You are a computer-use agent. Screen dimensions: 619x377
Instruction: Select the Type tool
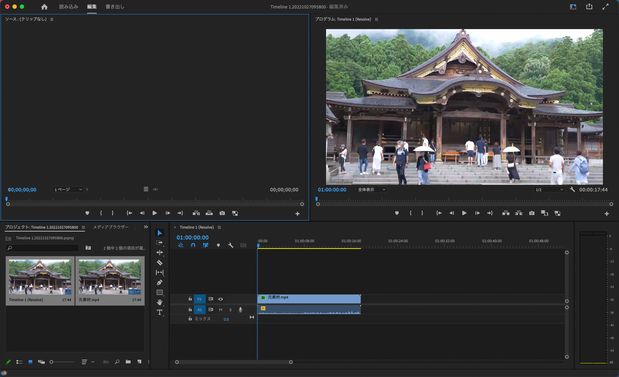tap(159, 312)
